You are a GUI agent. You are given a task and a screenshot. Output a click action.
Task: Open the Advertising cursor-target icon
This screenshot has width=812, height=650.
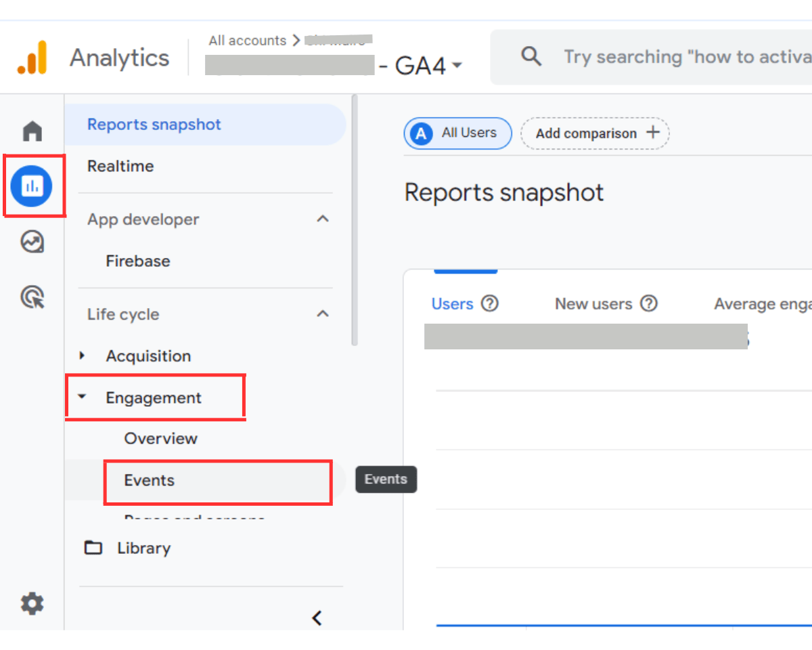(32, 297)
